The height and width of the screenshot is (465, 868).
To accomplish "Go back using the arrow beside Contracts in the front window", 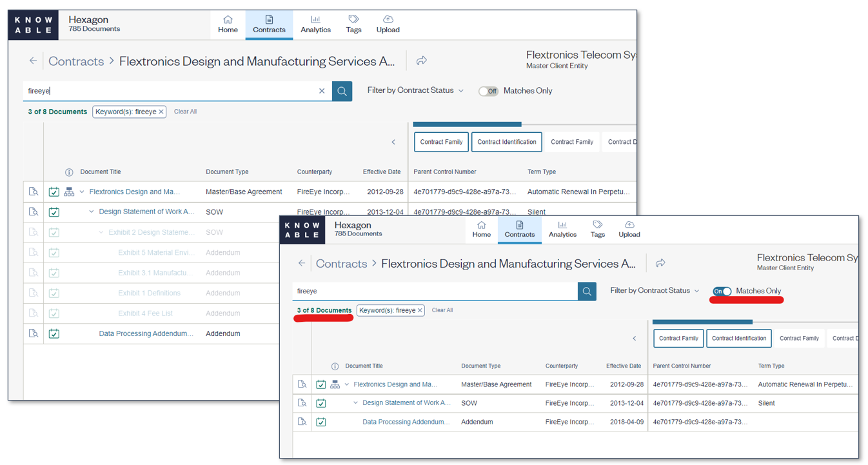I will coord(302,263).
